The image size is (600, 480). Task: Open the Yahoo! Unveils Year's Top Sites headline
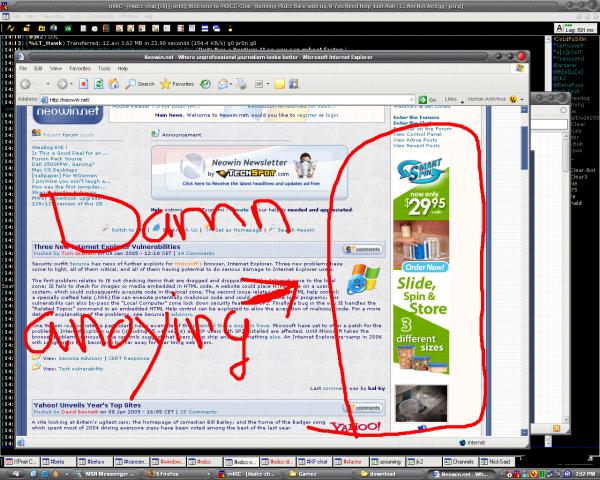87,405
